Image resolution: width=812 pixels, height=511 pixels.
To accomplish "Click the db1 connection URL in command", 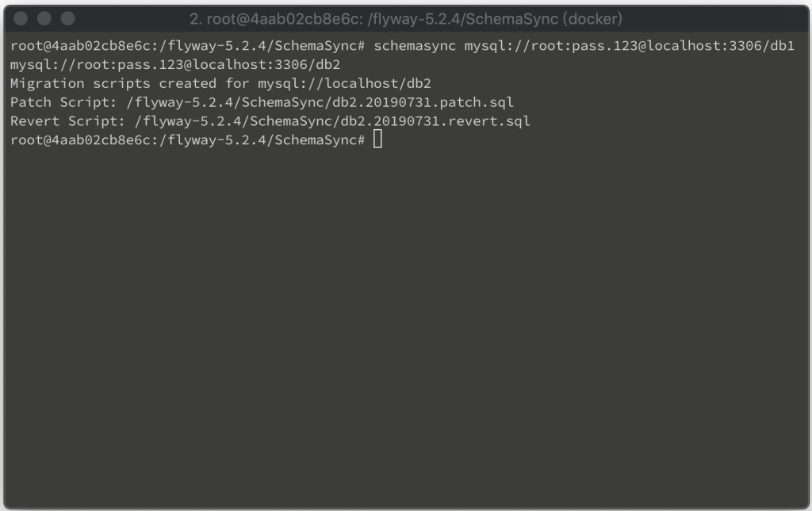I will tap(629, 45).
